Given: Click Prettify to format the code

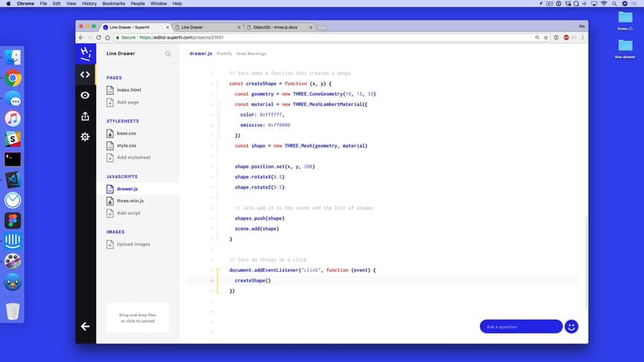Looking at the screenshot, I should (x=224, y=54).
